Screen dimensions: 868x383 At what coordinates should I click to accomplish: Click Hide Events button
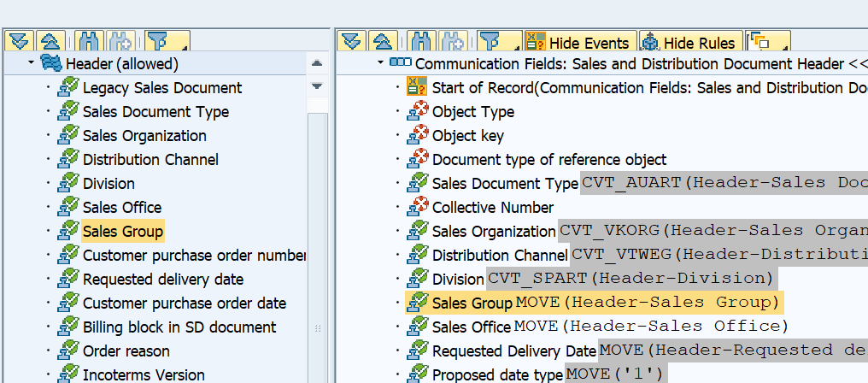581,42
